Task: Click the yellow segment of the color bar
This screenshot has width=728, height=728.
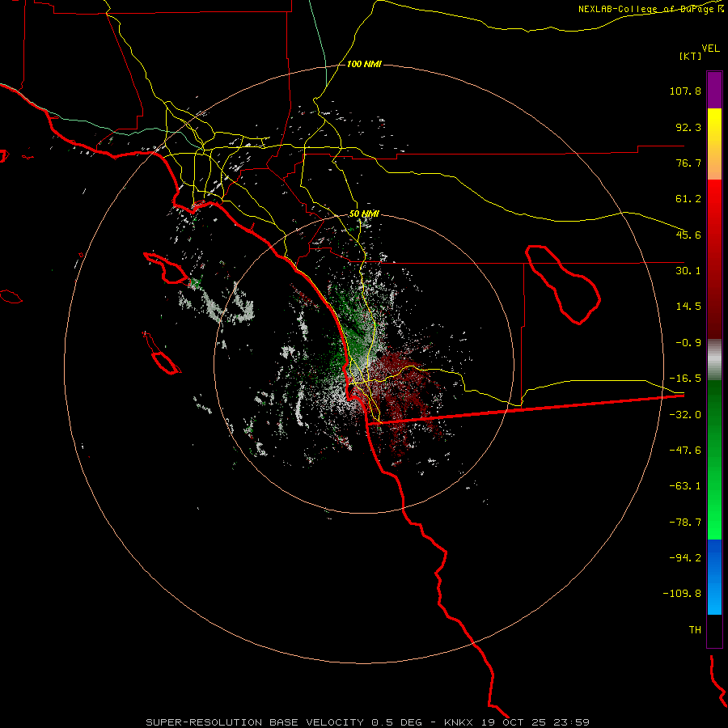Action: point(714,126)
